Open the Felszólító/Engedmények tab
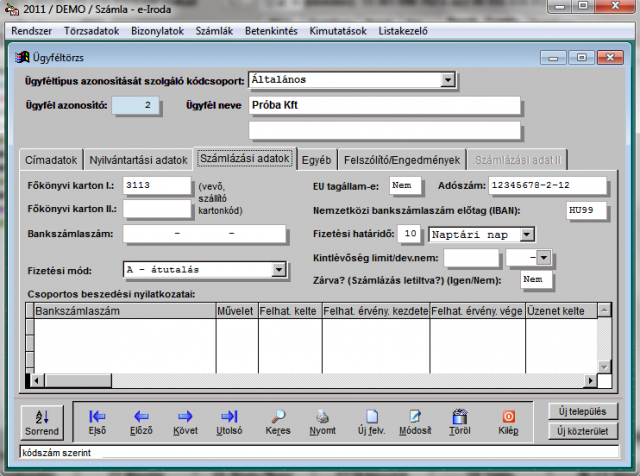Image resolution: width=640 pixels, height=476 pixels. coord(401,159)
